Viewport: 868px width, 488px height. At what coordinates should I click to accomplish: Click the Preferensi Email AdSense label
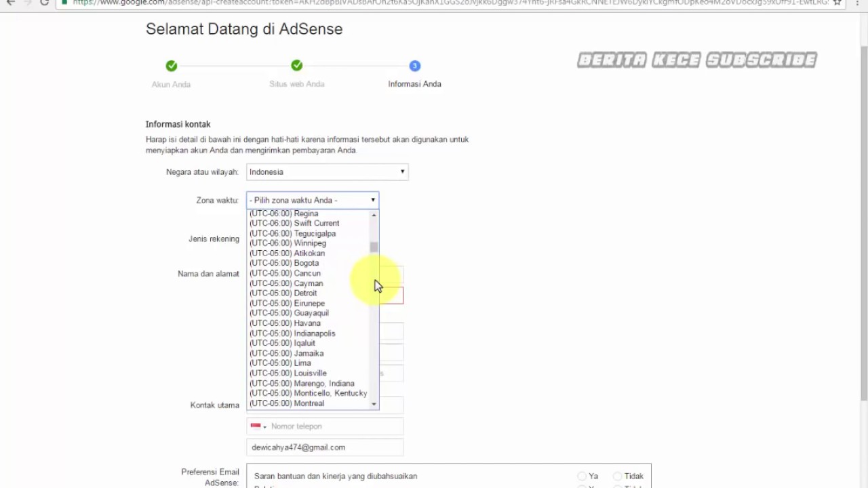coord(210,477)
